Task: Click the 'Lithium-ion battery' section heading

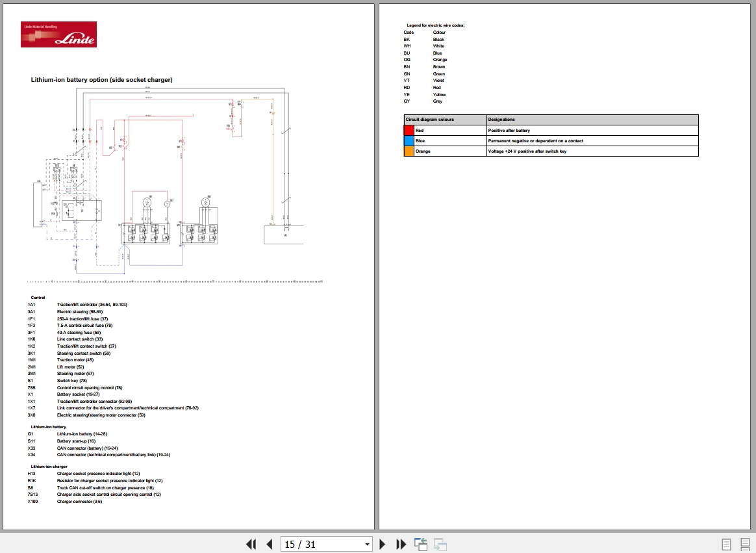Action: [48, 427]
